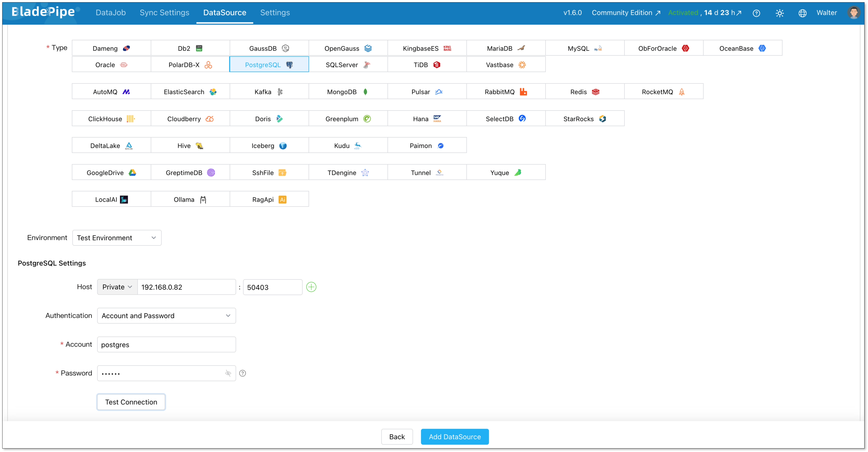The image size is (868, 452).
Task: Select the RocketMQ type
Action: [664, 92]
